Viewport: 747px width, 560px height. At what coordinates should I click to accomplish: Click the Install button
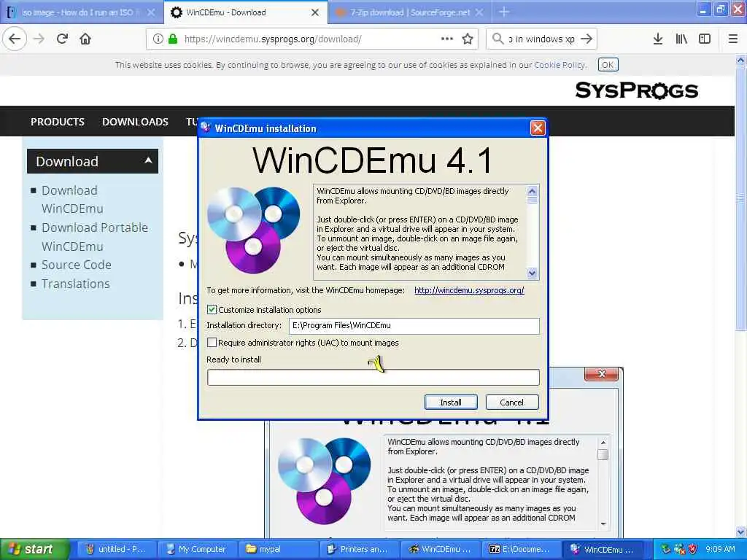tap(451, 402)
